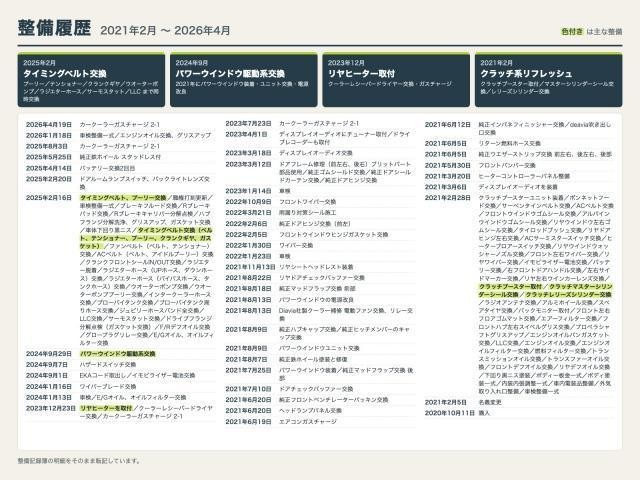640x480 pixels.
Task: Click フロントワイパー交換 entry text
Action: tap(307, 202)
